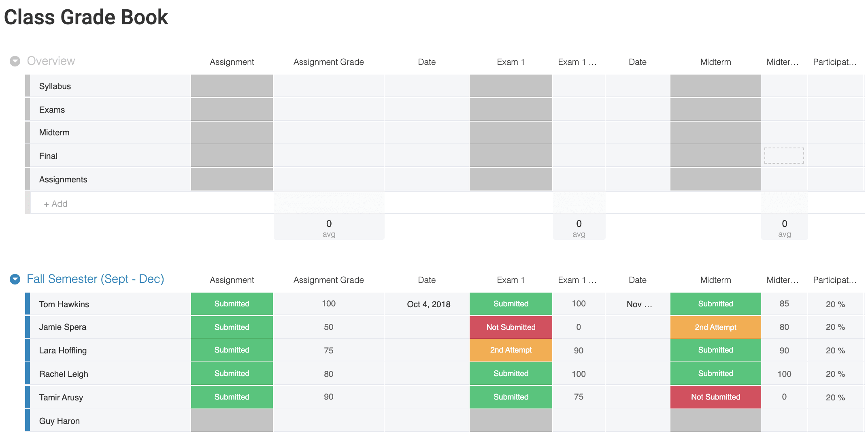Set Final row Midterm status cell
The height and width of the screenshot is (432, 868).
716,156
